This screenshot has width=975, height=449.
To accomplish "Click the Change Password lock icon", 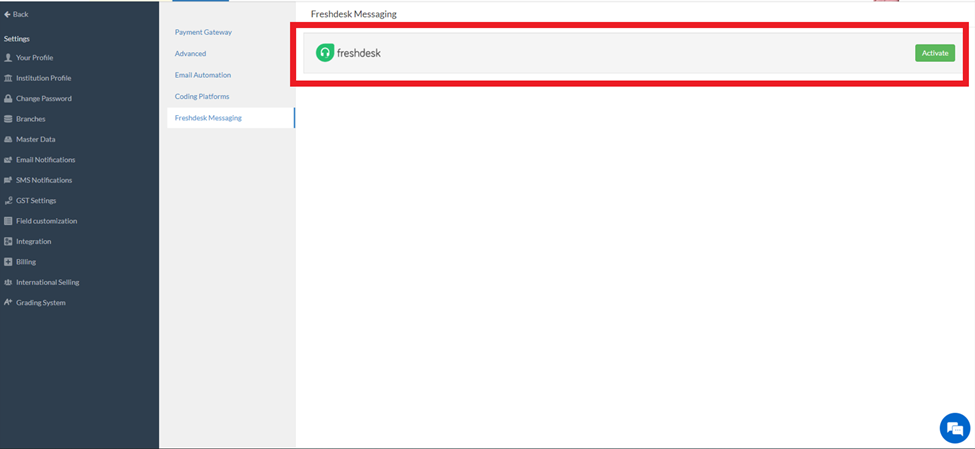I will [x=8, y=98].
